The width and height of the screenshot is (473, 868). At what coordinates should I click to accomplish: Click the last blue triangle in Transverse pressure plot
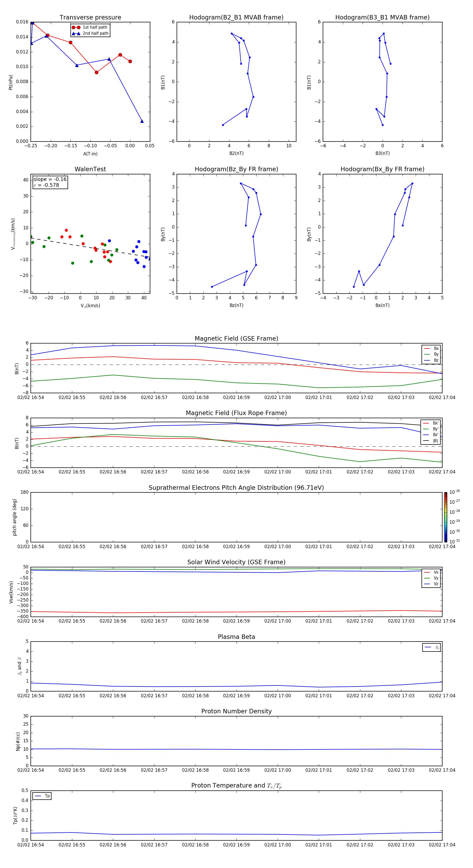(x=142, y=121)
